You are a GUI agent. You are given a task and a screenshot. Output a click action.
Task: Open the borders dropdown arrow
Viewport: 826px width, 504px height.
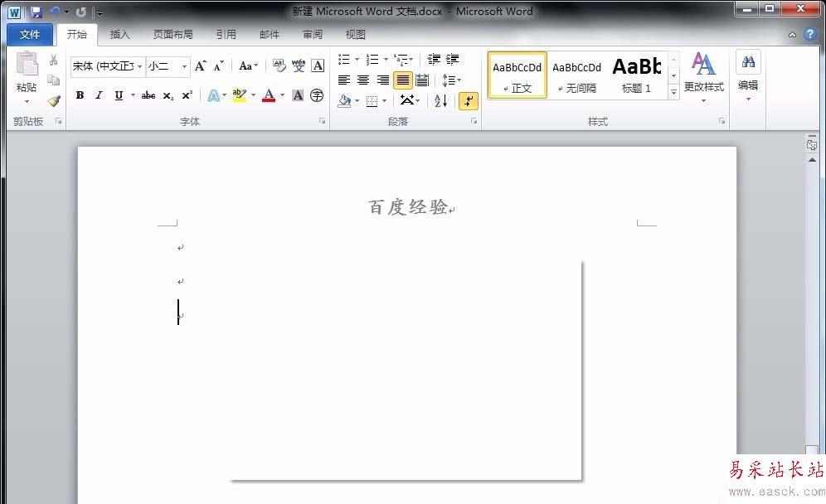pyautogui.click(x=385, y=100)
